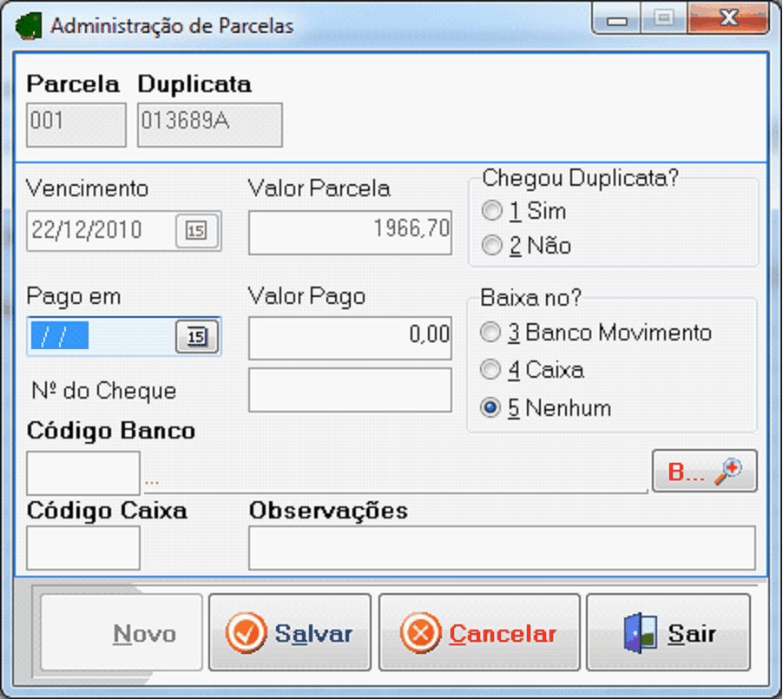This screenshot has width=783, height=700.
Task: Select the '5 Nenhum' radio option
Action: pyautogui.click(x=491, y=408)
